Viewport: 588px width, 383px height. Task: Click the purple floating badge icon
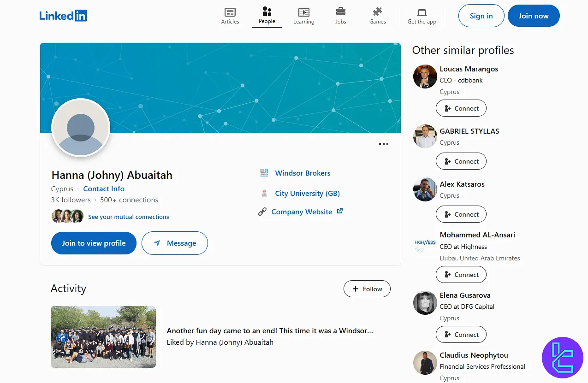click(x=563, y=358)
